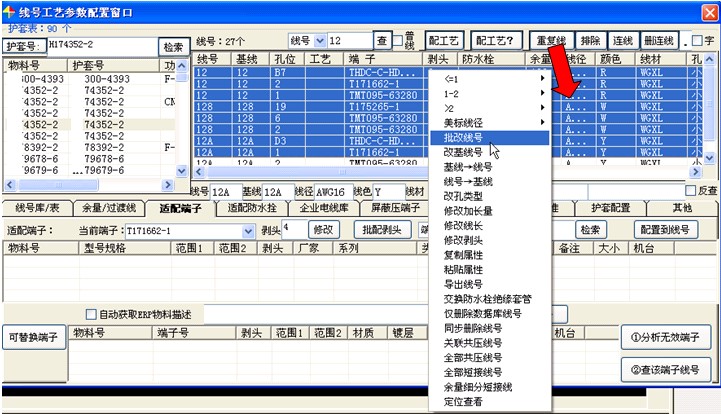Click the 重复线 button
Image resolution: width=721 pixels, height=414 pixels.
point(553,40)
